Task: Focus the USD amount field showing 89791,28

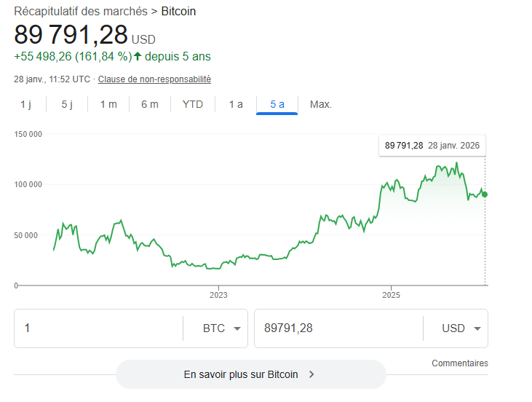Action: (x=336, y=328)
